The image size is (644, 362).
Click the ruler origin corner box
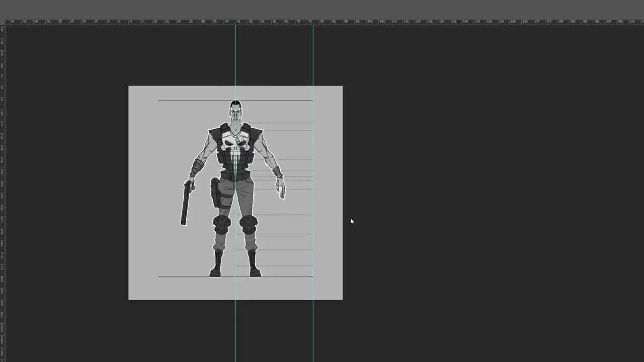[3, 22]
